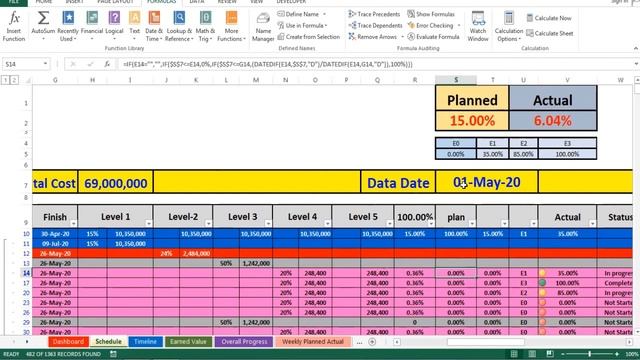Click Remove Arrows
The width and height of the screenshot is (640, 360).
click(x=373, y=37)
